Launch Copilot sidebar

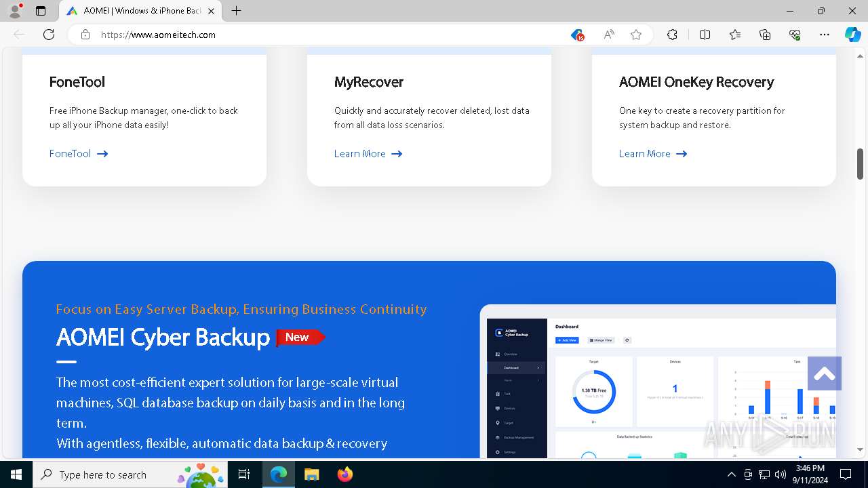click(852, 35)
